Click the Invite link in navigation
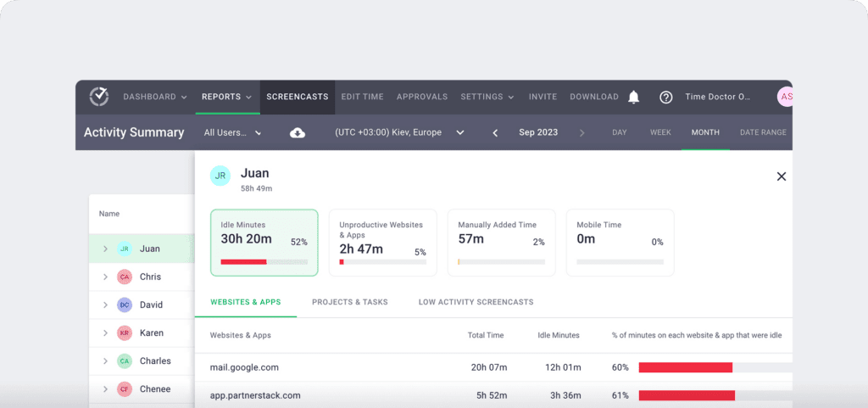This screenshot has height=408, width=868. [x=542, y=97]
